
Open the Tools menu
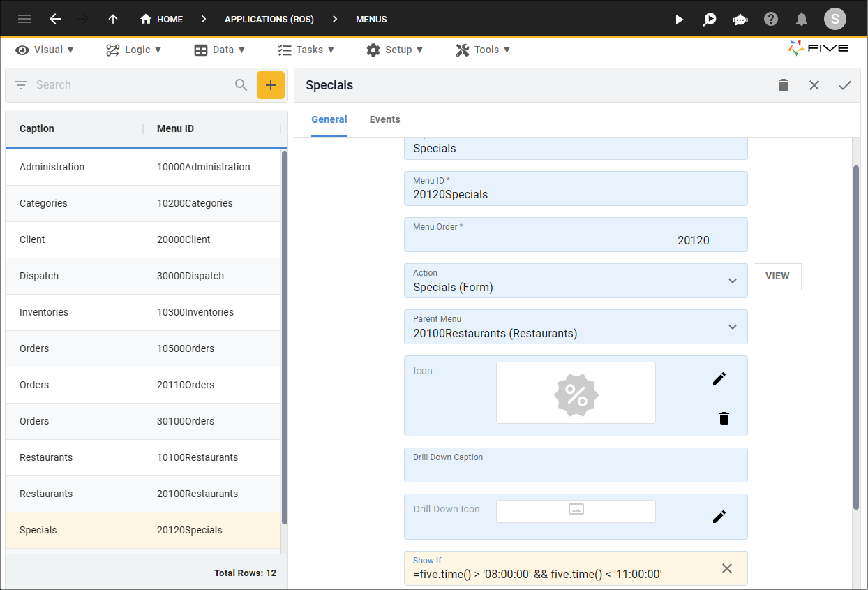[483, 50]
